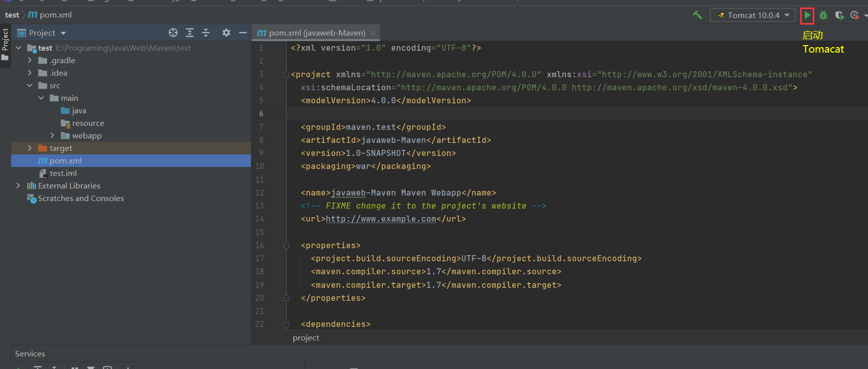The height and width of the screenshot is (369, 868).
Task: Expand External Libraries node
Action: (x=19, y=186)
